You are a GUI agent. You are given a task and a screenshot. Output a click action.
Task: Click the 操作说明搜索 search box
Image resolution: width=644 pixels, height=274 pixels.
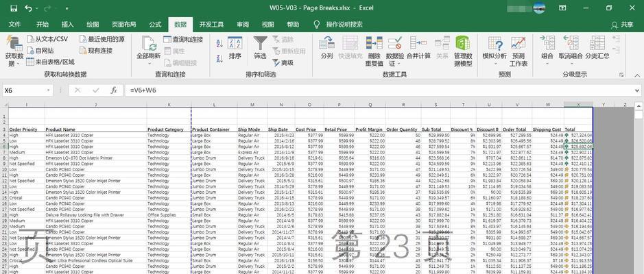(x=344, y=25)
